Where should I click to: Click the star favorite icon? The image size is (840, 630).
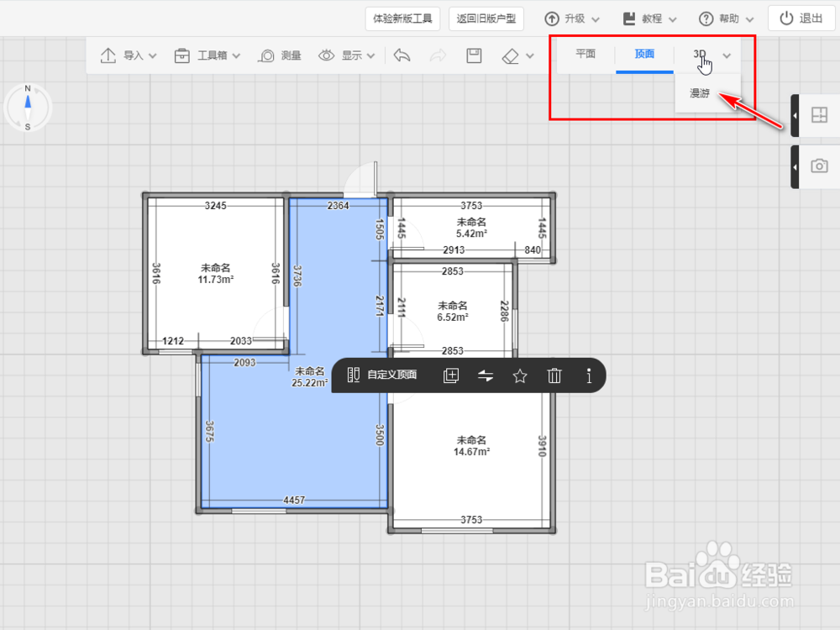(x=520, y=375)
